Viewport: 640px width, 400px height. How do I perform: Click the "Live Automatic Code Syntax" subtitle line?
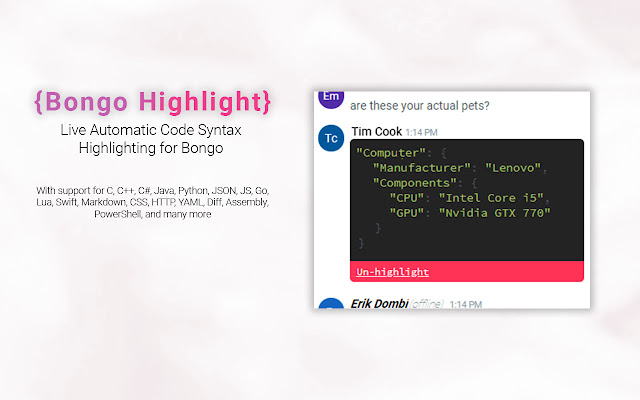[151, 130]
